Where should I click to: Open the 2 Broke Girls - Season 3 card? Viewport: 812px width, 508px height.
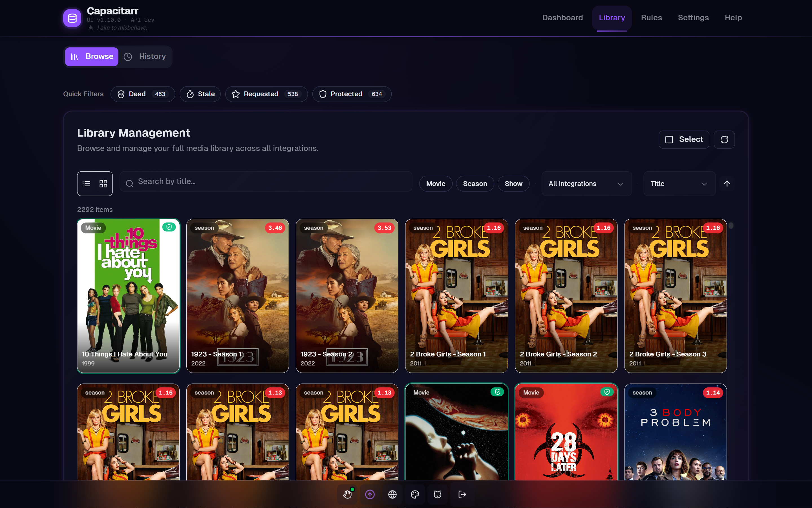[x=676, y=296]
